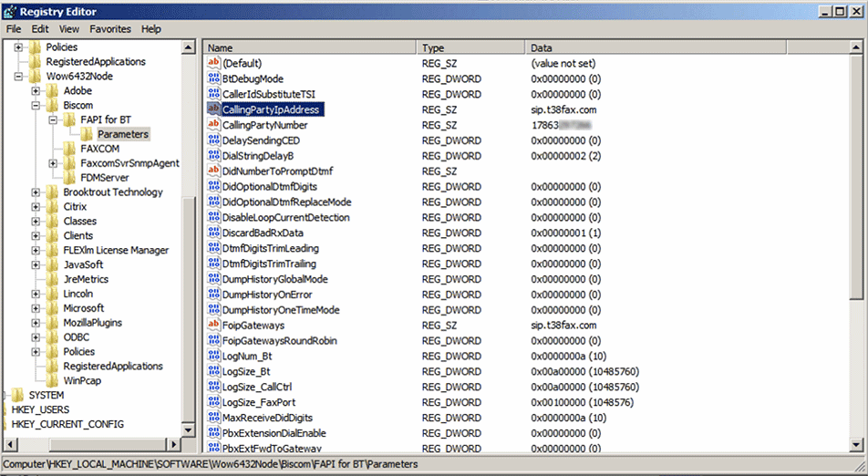Click the values pane scroll up arrow
The width and height of the screenshot is (868, 476).
(856, 47)
